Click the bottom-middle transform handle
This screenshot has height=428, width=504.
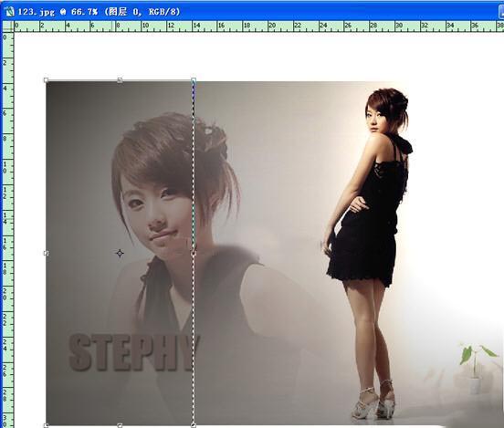[120, 425]
